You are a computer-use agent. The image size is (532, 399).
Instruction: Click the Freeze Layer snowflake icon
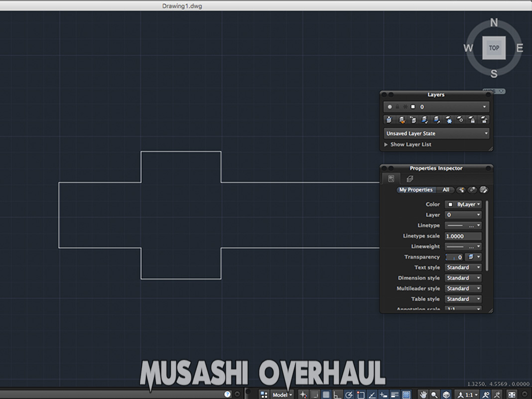click(x=448, y=120)
